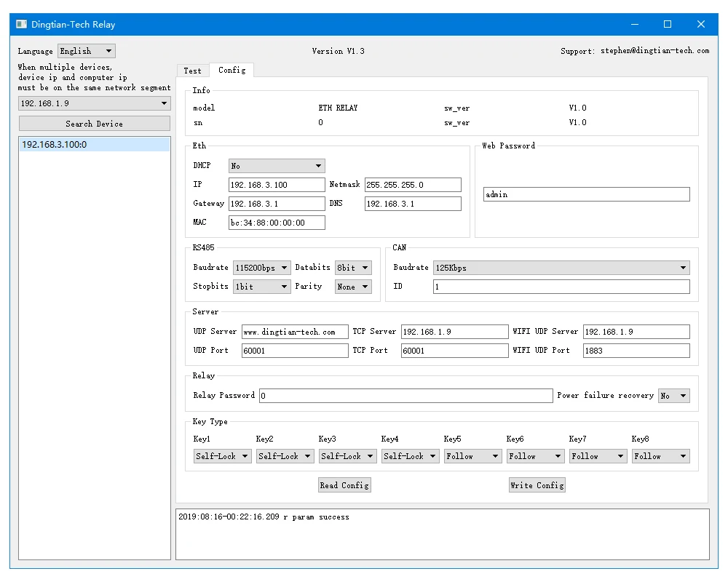Viewport: 728px width, 582px height.
Task: Expand the computer IP 192.168.1.9 combo box
Action: point(94,103)
